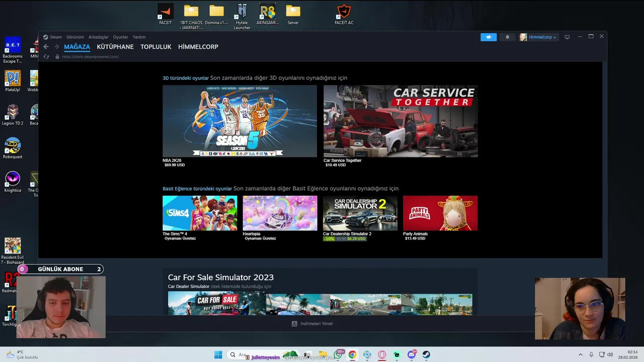Screen dimensions: 644x362
Task: Click the download icon next to İndirmeleri Yönet
Action: (x=294, y=324)
